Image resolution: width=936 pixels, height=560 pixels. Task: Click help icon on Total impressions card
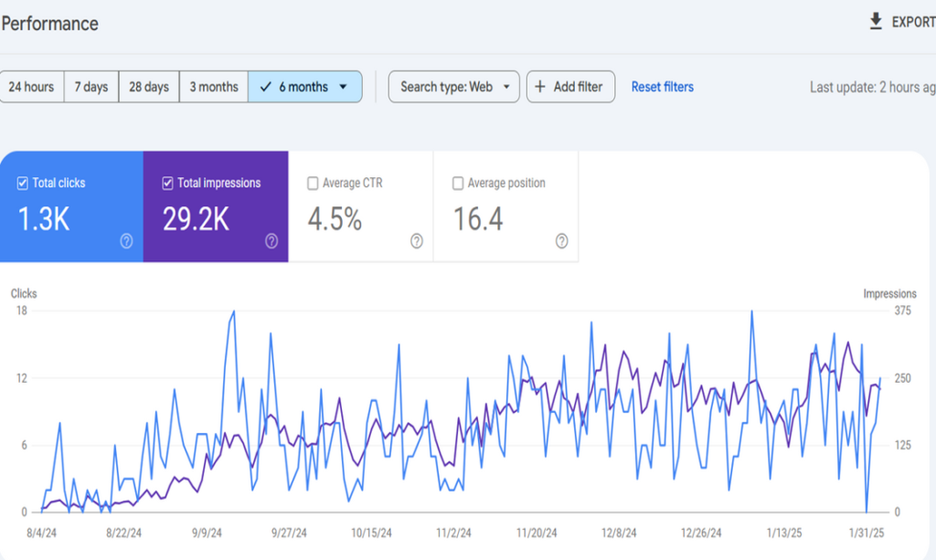[x=271, y=241]
